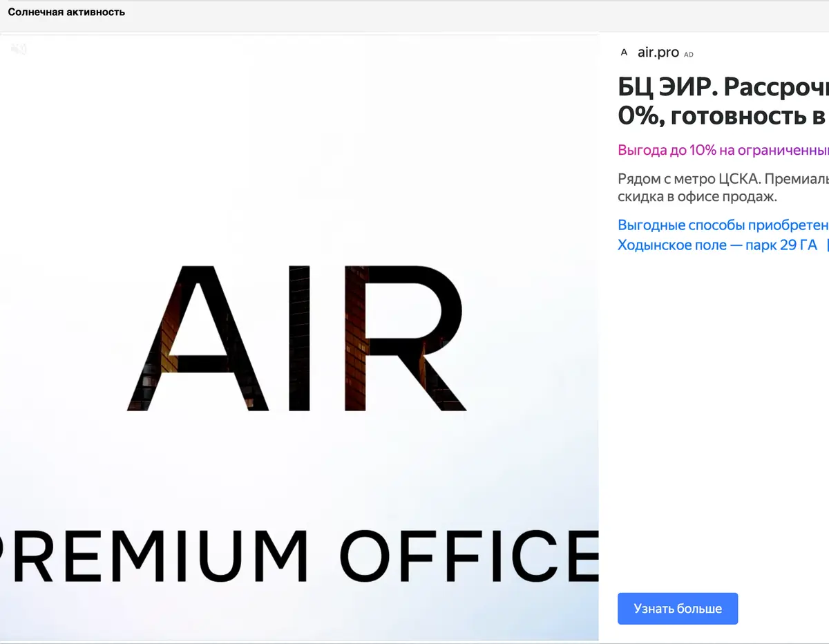829x644 pixels.
Task: Click the 'скидка в офисе продаж' text
Action: coord(698,197)
